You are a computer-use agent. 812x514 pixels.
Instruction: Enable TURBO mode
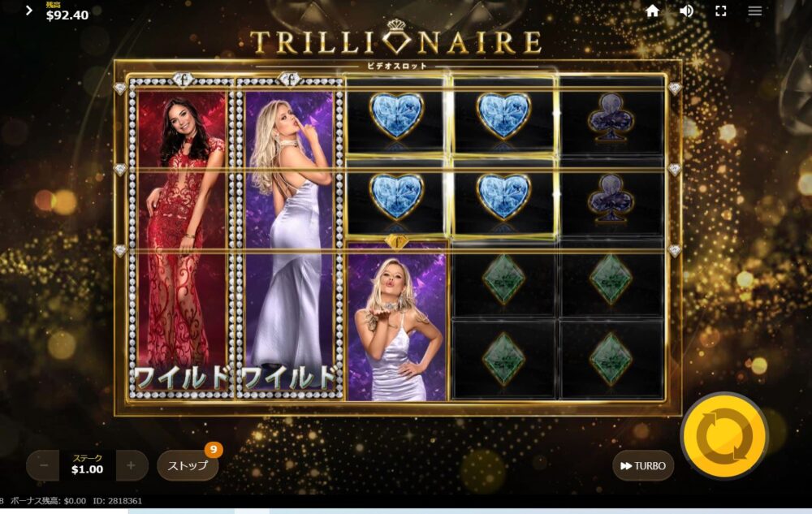(643, 466)
